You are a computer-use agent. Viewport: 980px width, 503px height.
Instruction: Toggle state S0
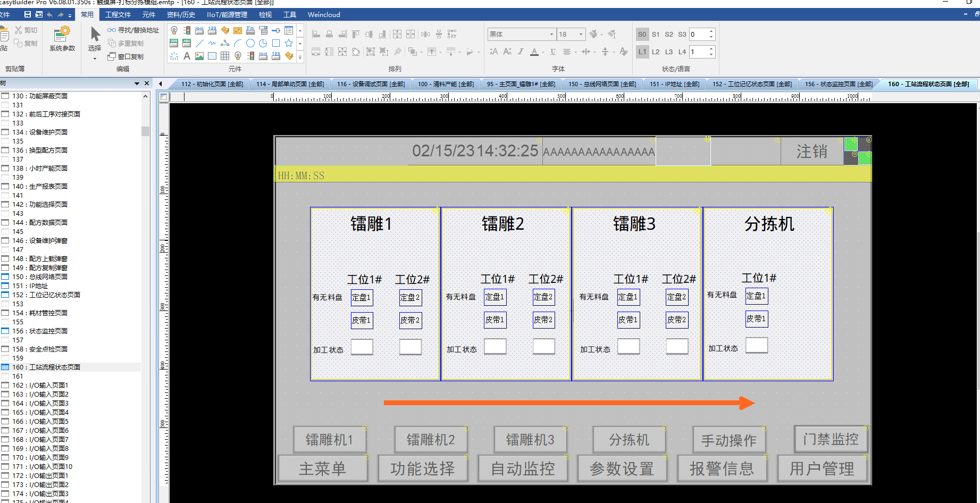click(x=642, y=34)
